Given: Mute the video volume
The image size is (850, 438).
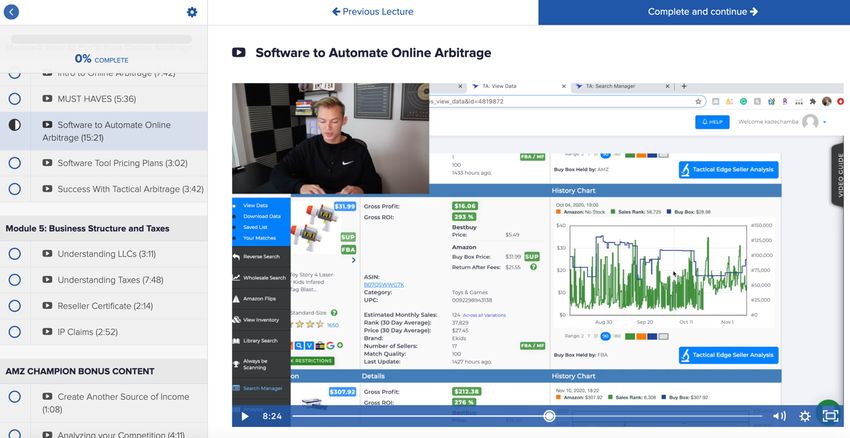Looking at the screenshot, I should (780, 416).
